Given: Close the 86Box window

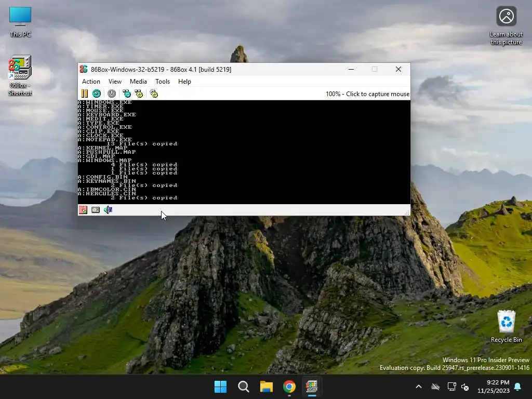Looking at the screenshot, I should [398, 69].
